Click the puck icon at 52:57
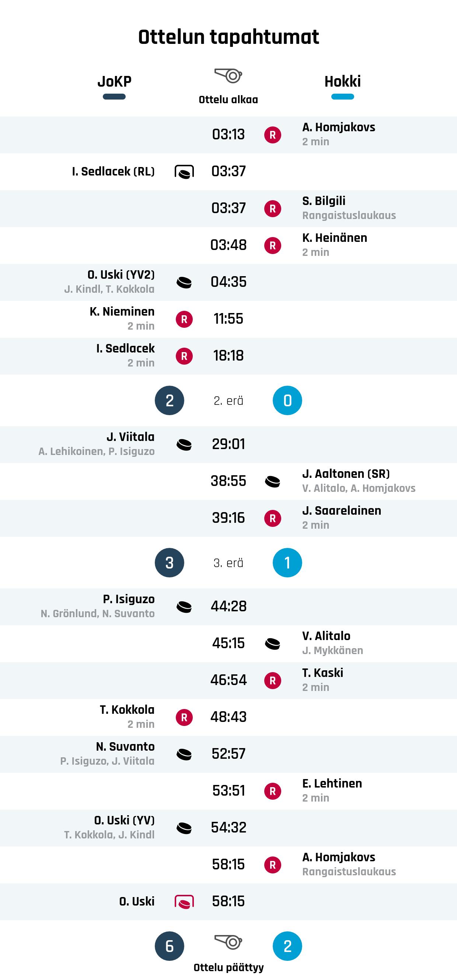This screenshot has height=980, width=457. pos(184,754)
